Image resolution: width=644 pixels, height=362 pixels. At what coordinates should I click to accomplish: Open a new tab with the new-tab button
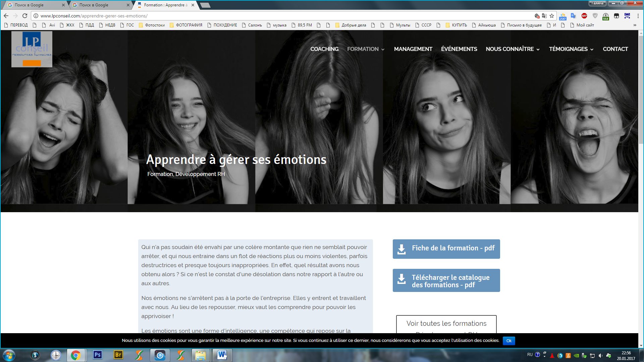tap(205, 5)
